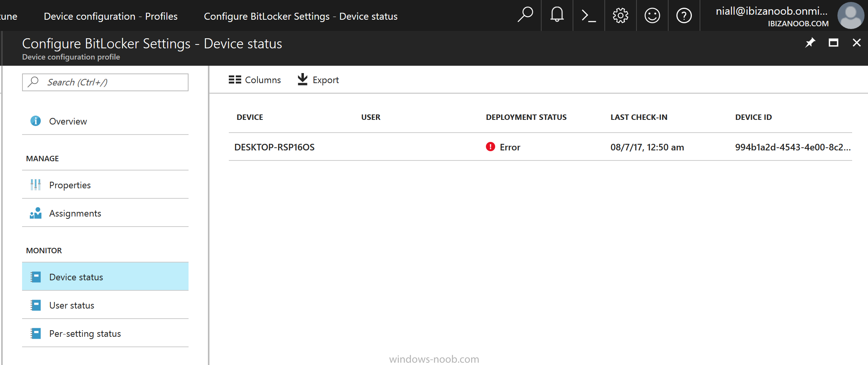Focus the Search (Ctrl+/) box
The height and width of the screenshot is (365, 868).
click(105, 82)
